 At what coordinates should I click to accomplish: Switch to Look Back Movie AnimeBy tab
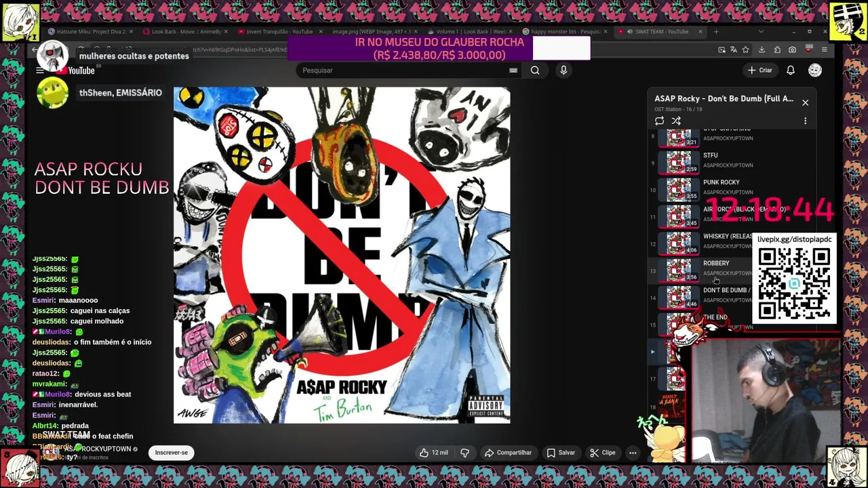click(183, 32)
